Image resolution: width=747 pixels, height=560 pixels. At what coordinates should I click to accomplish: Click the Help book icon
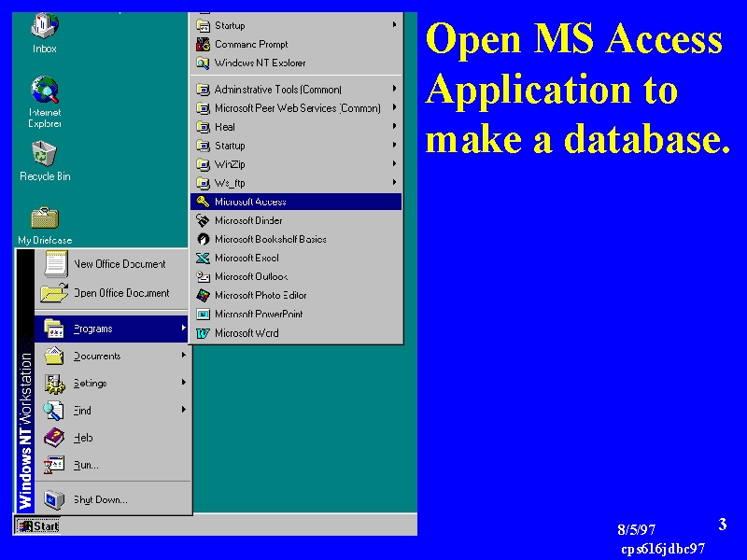(x=54, y=438)
